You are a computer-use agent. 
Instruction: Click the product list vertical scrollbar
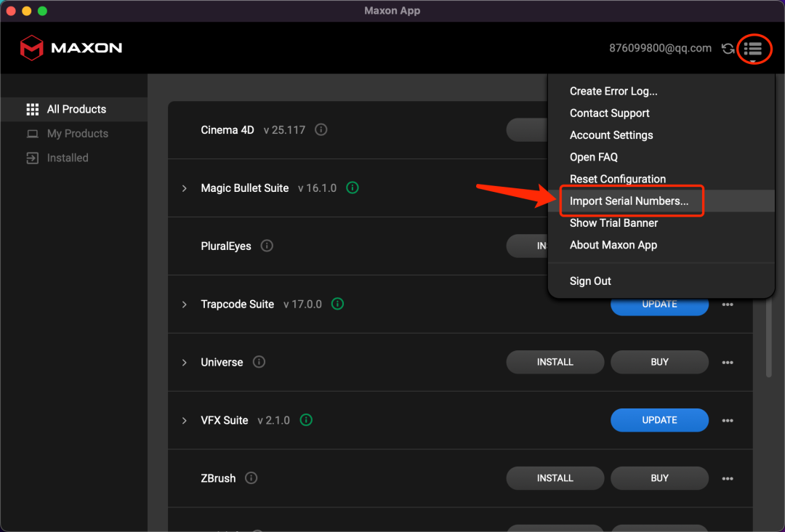pyautogui.click(x=769, y=342)
